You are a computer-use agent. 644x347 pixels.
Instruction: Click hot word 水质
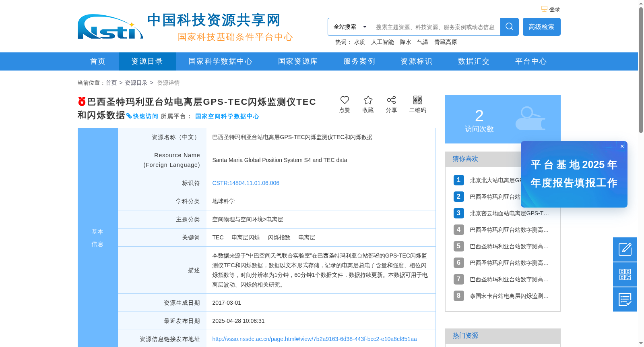coord(359,42)
